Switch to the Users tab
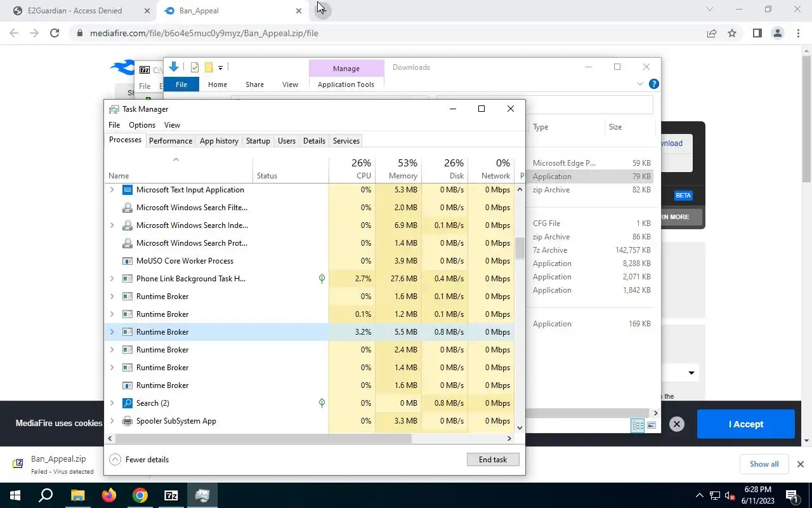The width and height of the screenshot is (812, 508). pyautogui.click(x=287, y=141)
